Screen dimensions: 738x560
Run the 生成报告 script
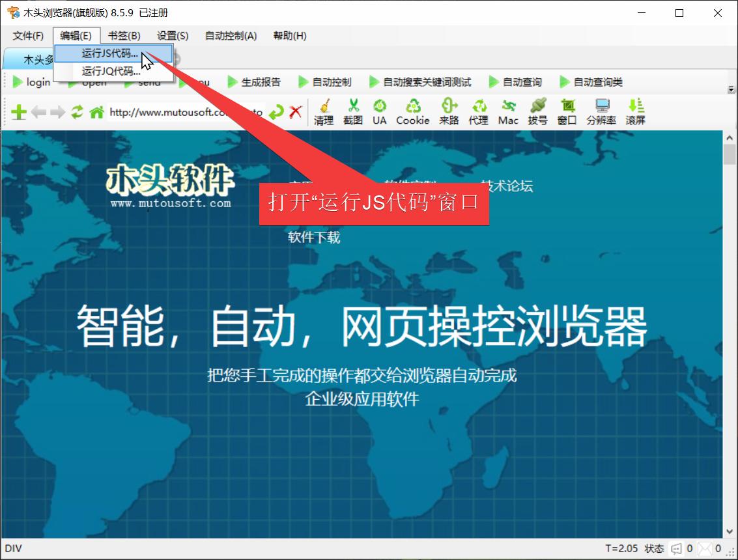263,81
